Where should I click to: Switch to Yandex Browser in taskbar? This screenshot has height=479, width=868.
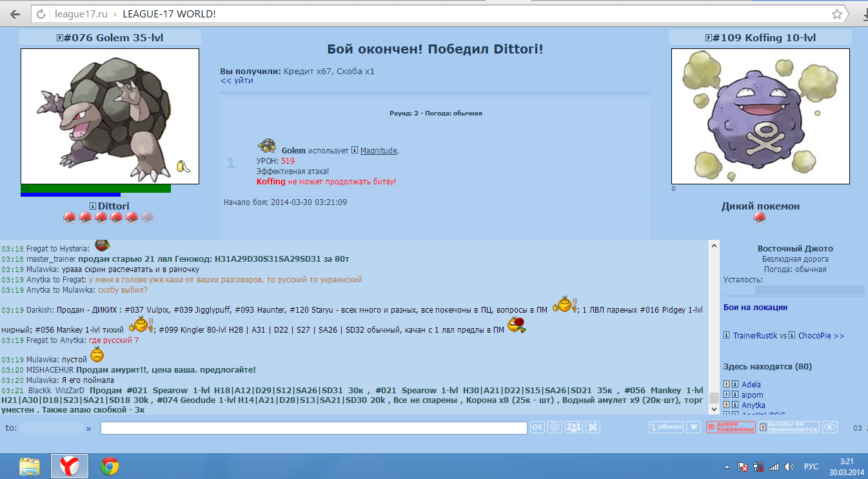70,466
